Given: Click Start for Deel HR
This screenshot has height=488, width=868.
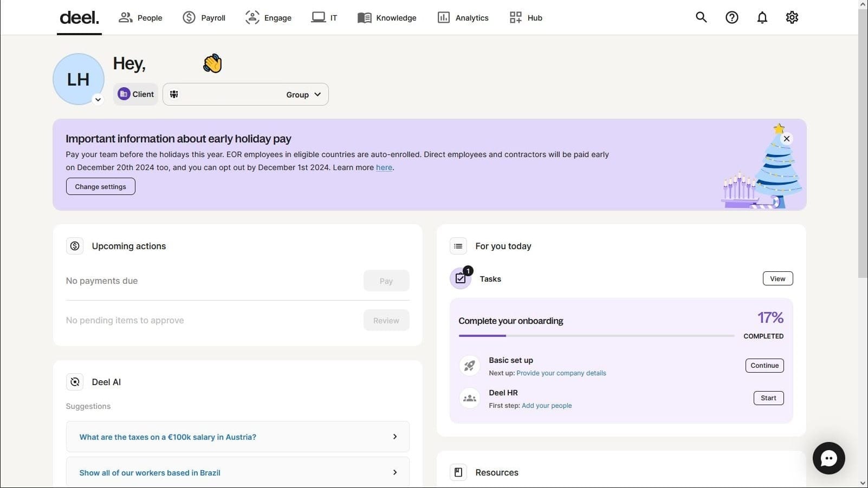Looking at the screenshot, I should (768, 398).
